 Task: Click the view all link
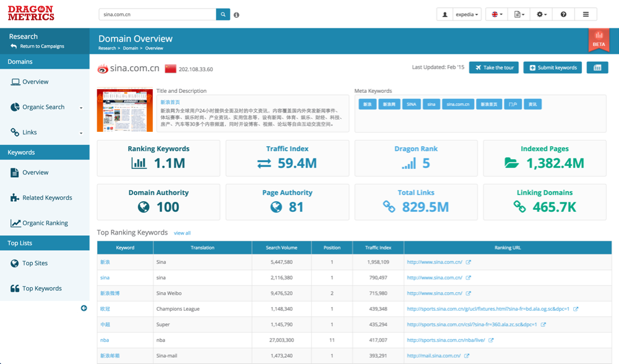pos(182,233)
